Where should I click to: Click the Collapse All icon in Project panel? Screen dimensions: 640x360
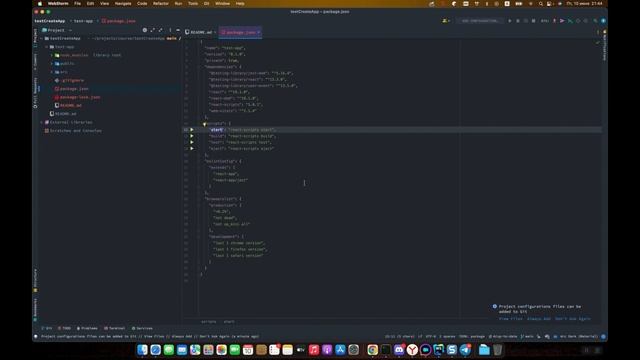pyautogui.click(x=160, y=30)
